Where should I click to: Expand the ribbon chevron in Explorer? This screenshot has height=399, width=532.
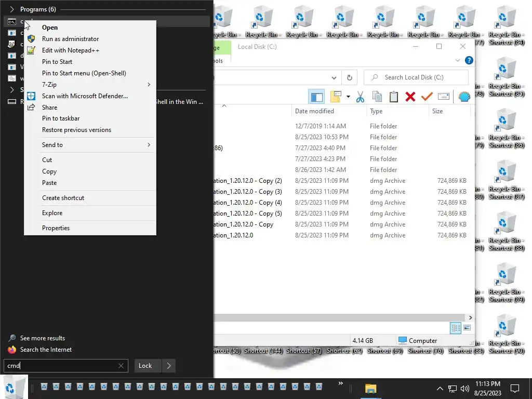(457, 60)
